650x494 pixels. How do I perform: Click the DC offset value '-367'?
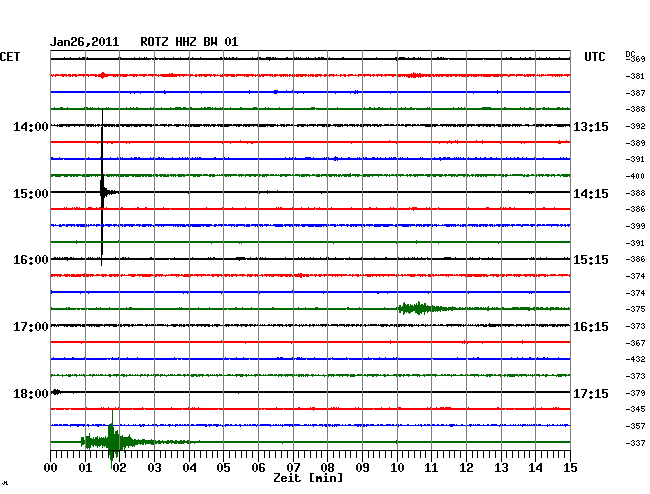coord(635,343)
